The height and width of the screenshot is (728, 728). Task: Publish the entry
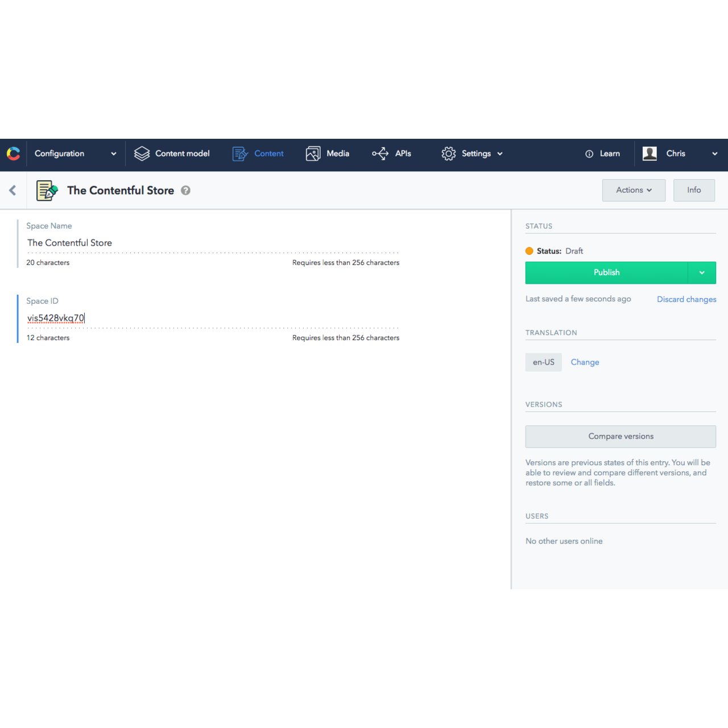tap(606, 272)
